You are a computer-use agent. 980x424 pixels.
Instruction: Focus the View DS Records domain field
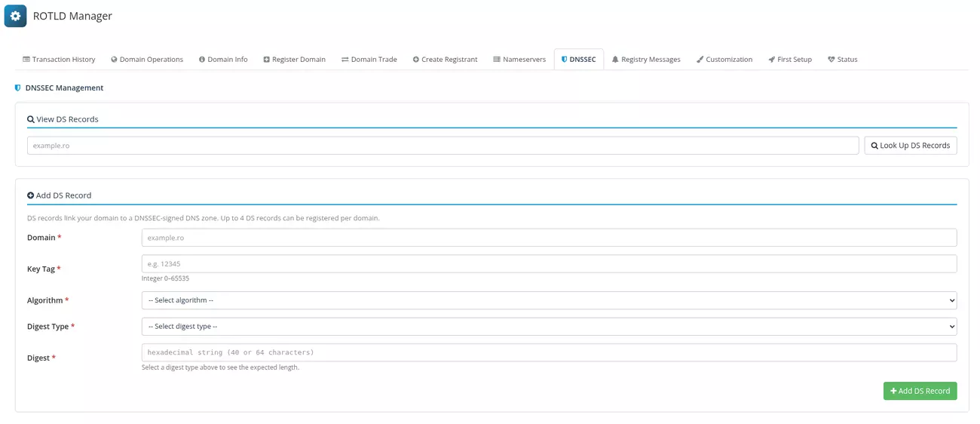[x=443, y=146]
